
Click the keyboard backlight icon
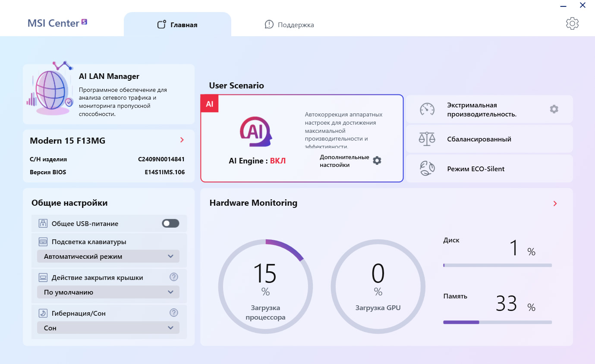point(43,242)
